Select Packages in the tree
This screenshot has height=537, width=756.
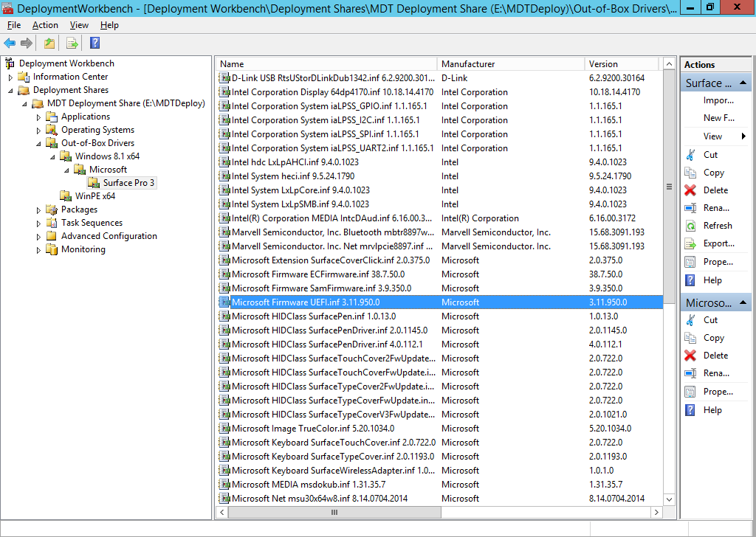tap(79, 209)
